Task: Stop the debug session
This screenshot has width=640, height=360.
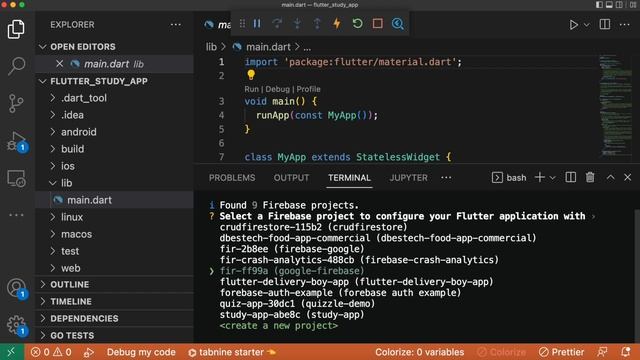Action: [378, 24]
